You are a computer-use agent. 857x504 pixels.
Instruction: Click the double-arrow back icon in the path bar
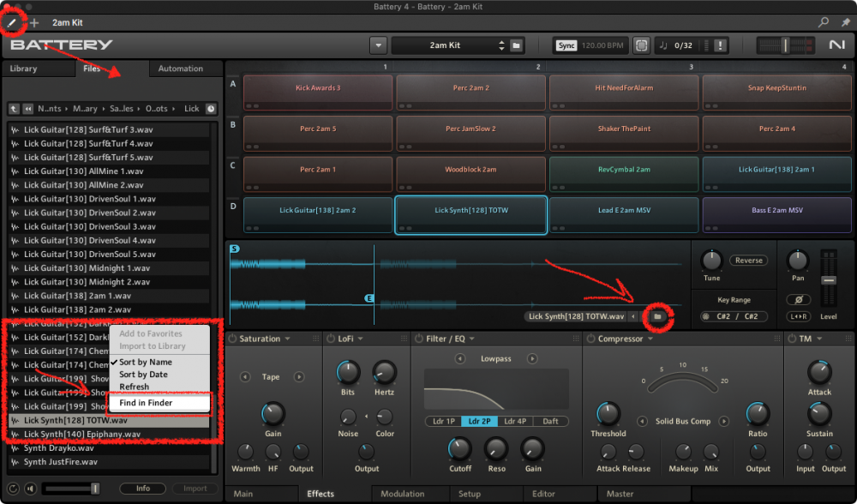click(x=27, y=109)
